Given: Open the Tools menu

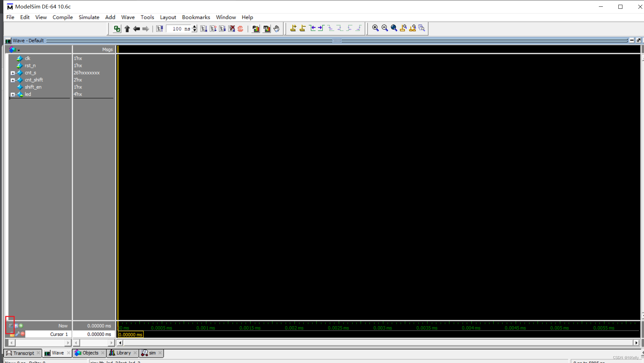Looking at the screenshot, I should click(147, 17).
